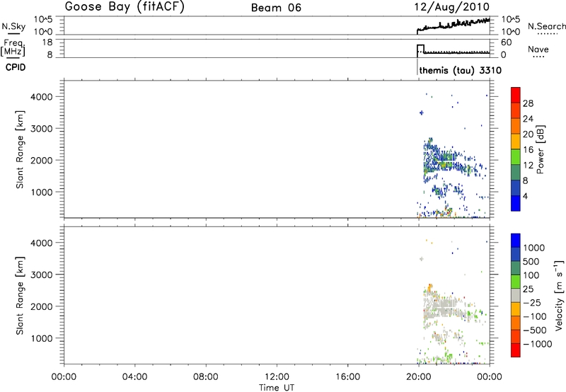
Task: Click the 'Goose Bay (fitACF)' plot title
Action: [125, 7]
